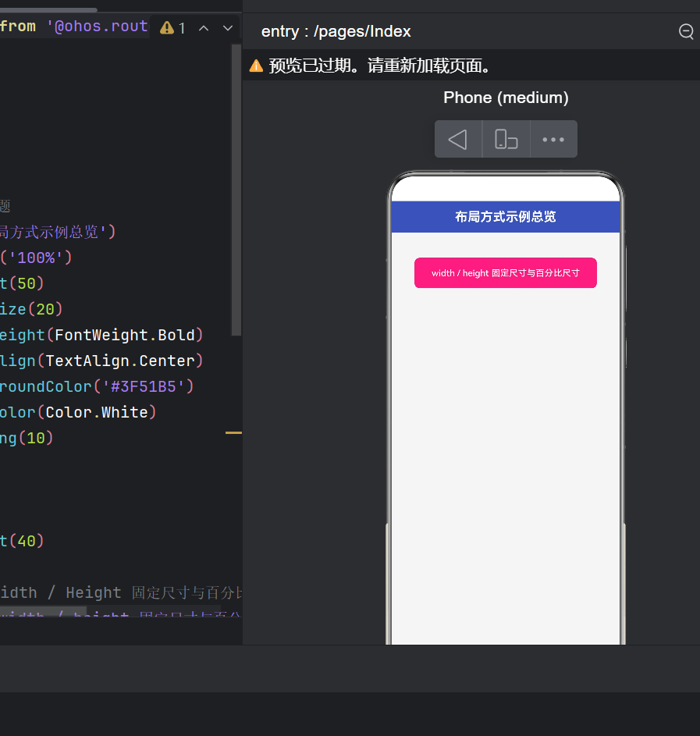The image size is (700, 736).
Task: Click the previewer back triangle button
Action: [x=458, y=140]
